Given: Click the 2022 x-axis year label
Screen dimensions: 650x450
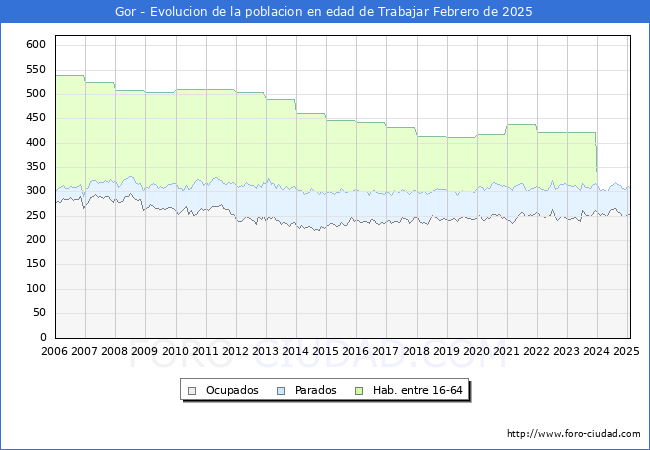Looking at the screenshot, I should (x=536, y=351).
